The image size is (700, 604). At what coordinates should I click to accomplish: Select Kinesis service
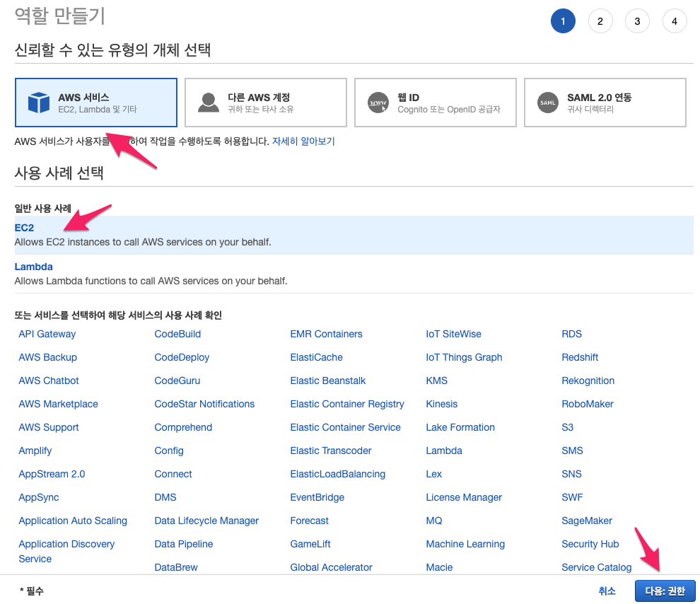coord(441,404)
